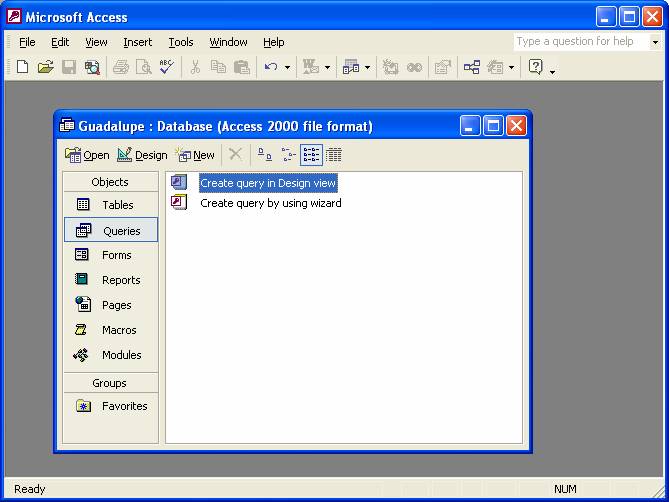Open the Window menu
This screenshot has width=669, height=502.
pyautogui.click(x=228, y=42)
